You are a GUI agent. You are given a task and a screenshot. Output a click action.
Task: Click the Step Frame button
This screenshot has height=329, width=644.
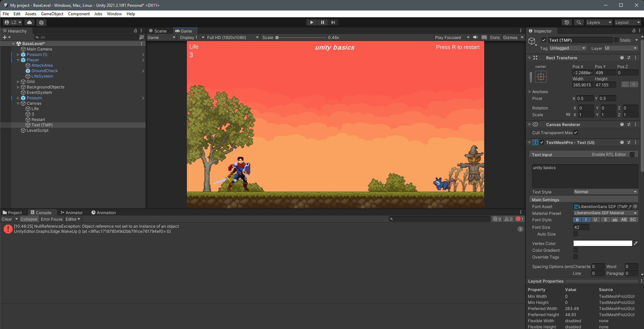(x=333, y=22)
